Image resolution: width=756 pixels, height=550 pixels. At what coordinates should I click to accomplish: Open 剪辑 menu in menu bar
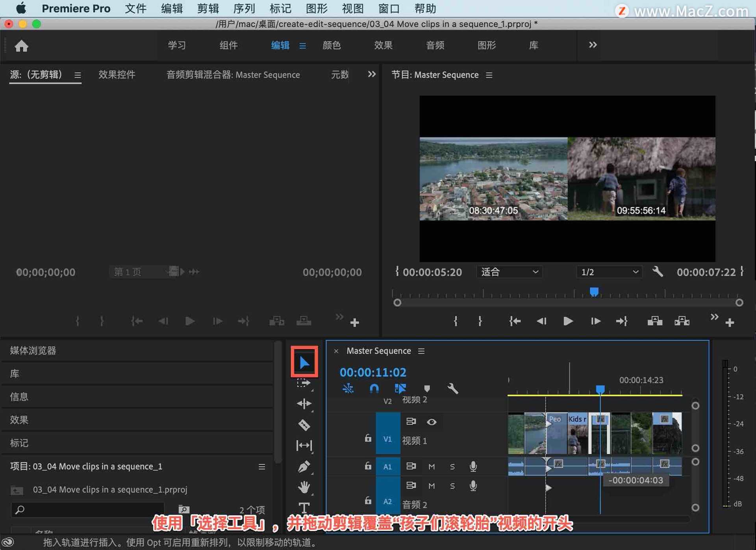pyautogui.click(x=208, y=9)
